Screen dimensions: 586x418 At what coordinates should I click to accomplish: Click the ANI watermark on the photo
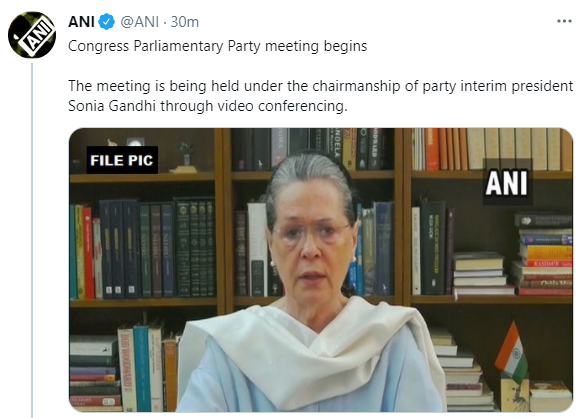(507, 183)
